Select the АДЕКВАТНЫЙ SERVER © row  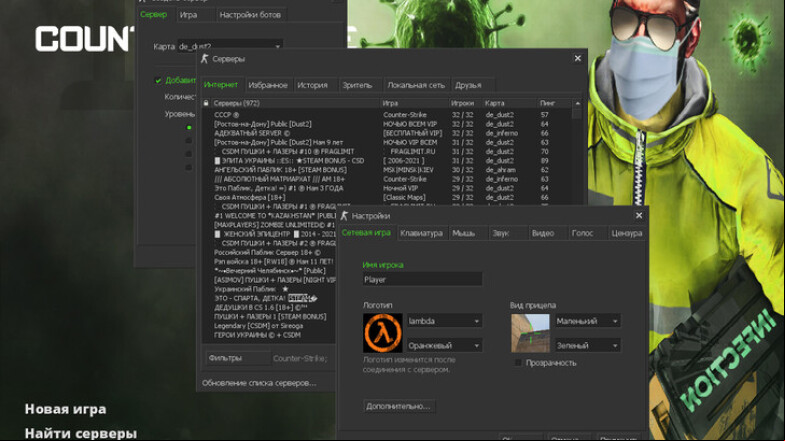coord(386,133)
